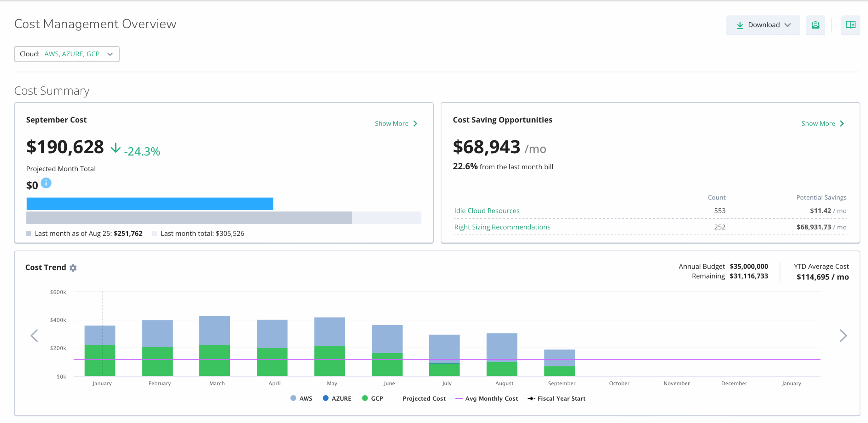The width and height of the screenshot is (868, 423).
Task: Open the side panel book icon
Action: pyautogui.click(x=850, y=25)
